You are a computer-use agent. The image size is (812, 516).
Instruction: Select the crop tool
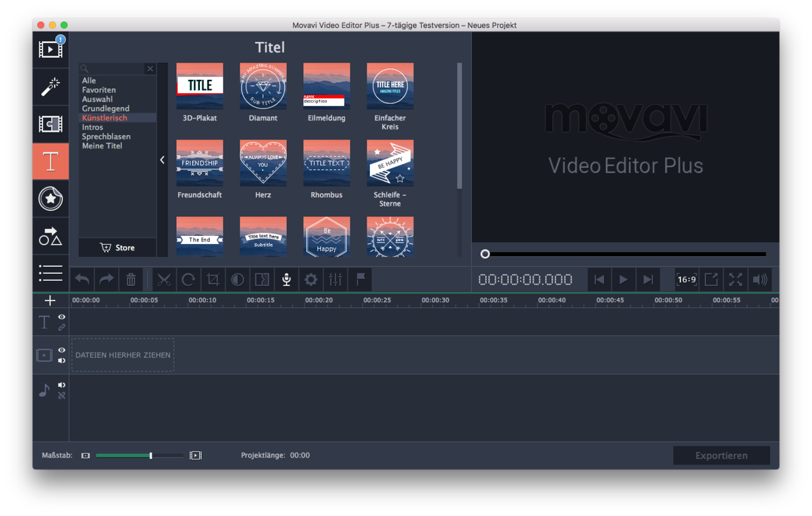coord(213,280)
